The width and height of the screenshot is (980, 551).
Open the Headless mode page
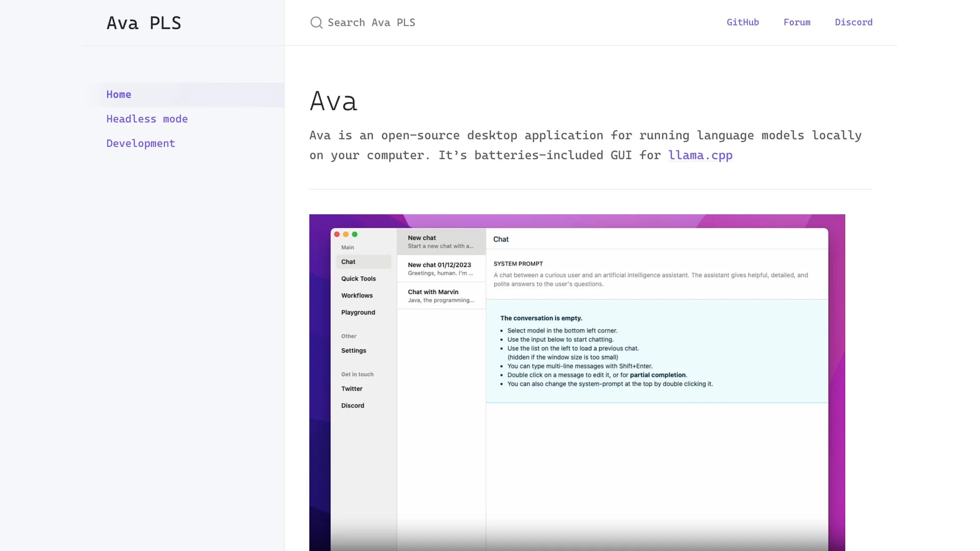(x=147, y=119)
